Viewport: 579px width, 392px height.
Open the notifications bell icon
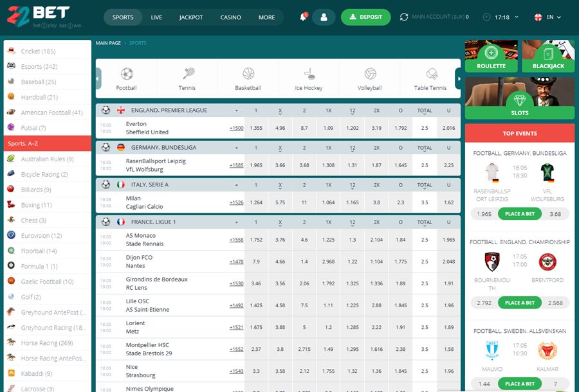click(303, 17)
